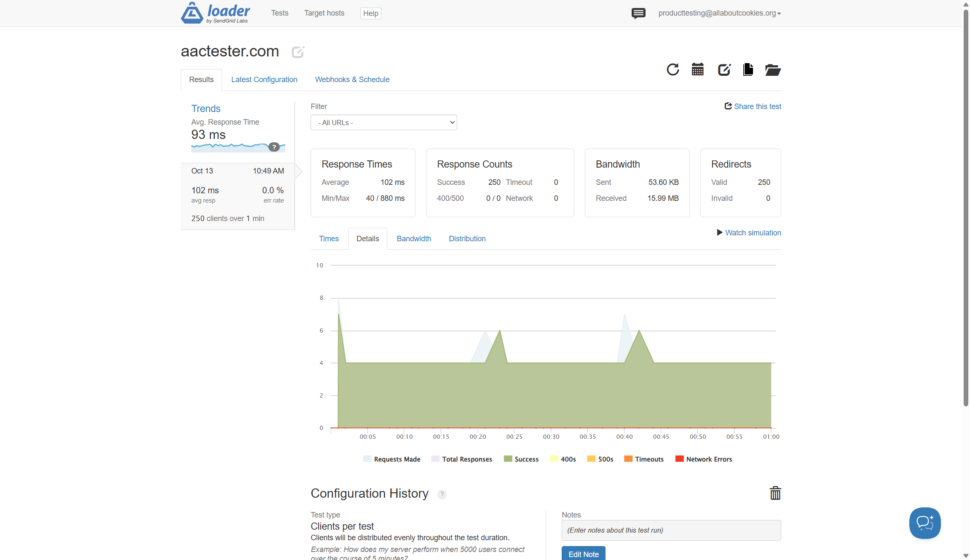Expand the account email dropdown menu
The image size is (970, 560).
719,13
